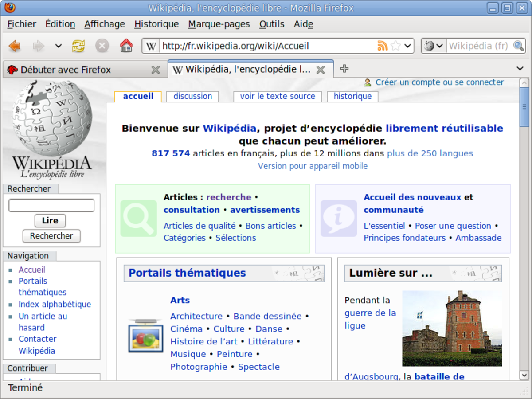This screenshot has width=532, height=399.
Task: Open the fortress tower photo thumbnail
Action: pos(452,329)
